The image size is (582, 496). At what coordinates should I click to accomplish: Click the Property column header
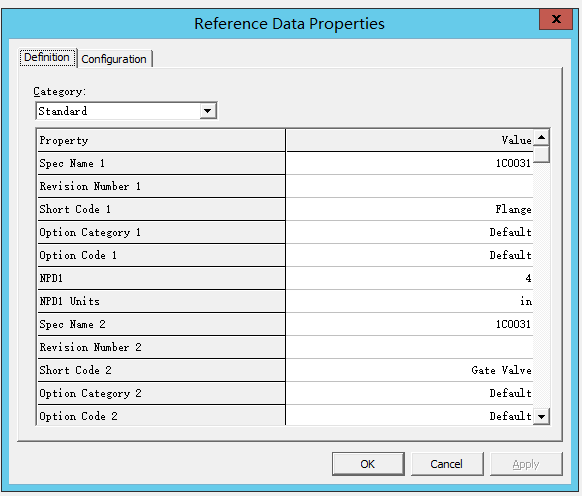(161, 140)
